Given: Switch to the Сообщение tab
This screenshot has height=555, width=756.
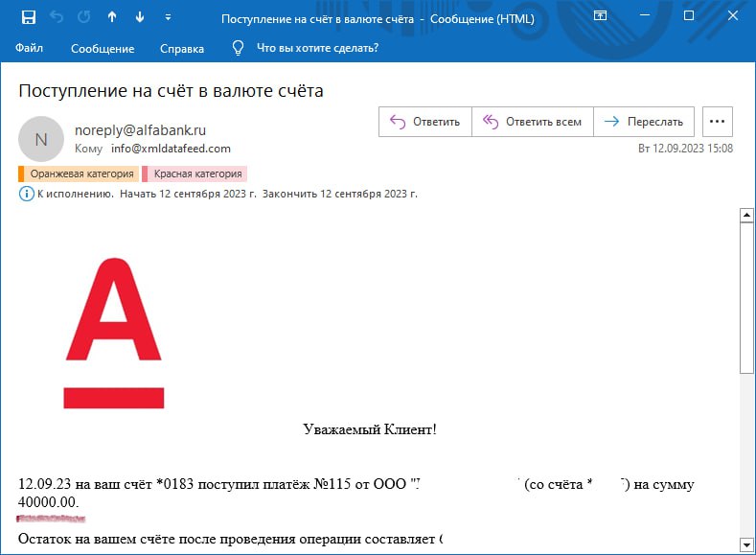Looking at the screenshot, I should (x=103, y=49).
